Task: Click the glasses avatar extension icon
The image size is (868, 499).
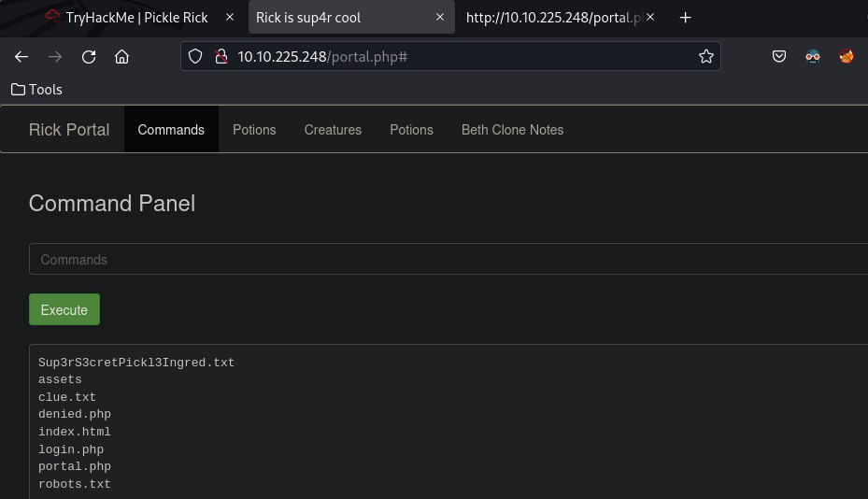Action: click(813, 57)
